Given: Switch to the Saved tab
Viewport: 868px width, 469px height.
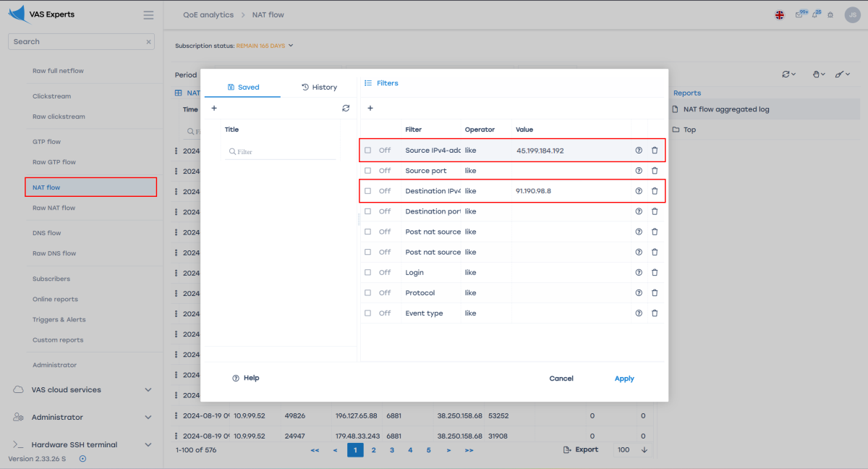Looking at the screenshot, I should click(243, 87).
